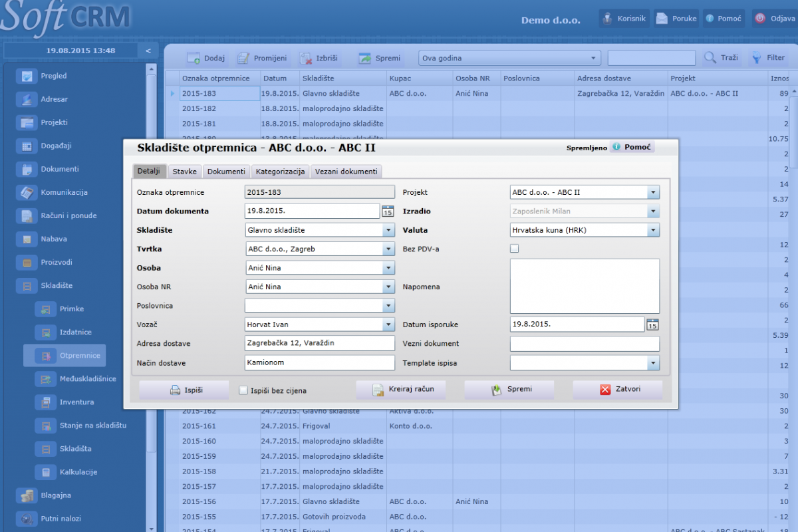The image size is (798, 532).
Task: Toggle the Bez PDV-a checkbox
Action: click(514, 249)
